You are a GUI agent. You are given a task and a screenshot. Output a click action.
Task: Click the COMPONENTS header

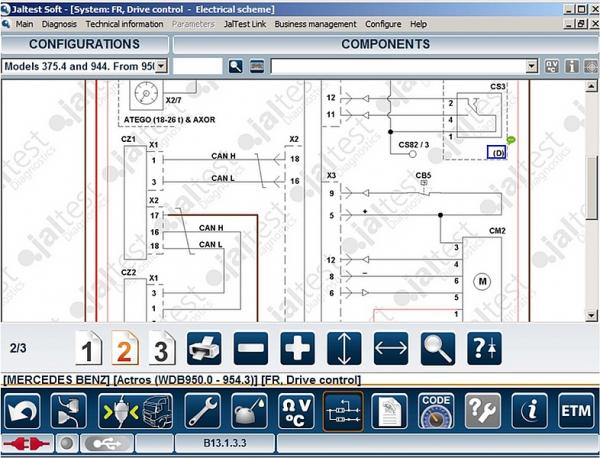coord(386,44)
